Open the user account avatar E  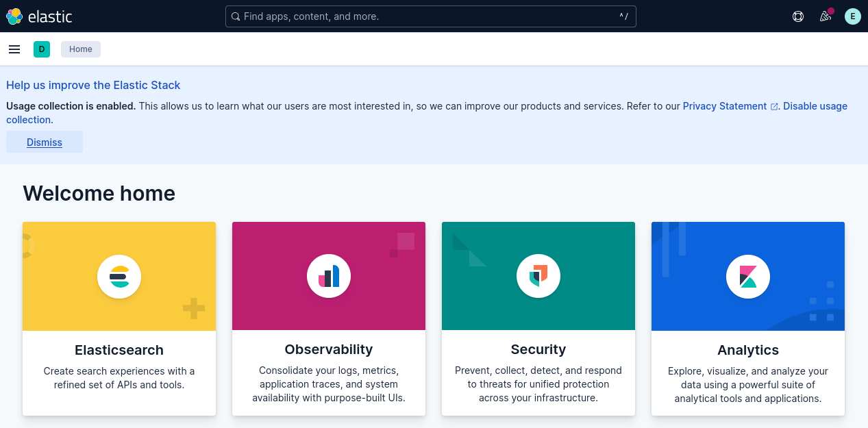pos(853,16)
